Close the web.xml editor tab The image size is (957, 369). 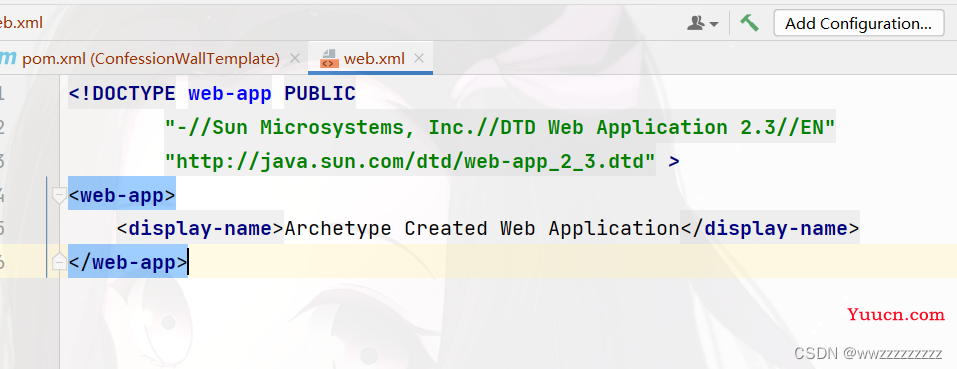419,59
